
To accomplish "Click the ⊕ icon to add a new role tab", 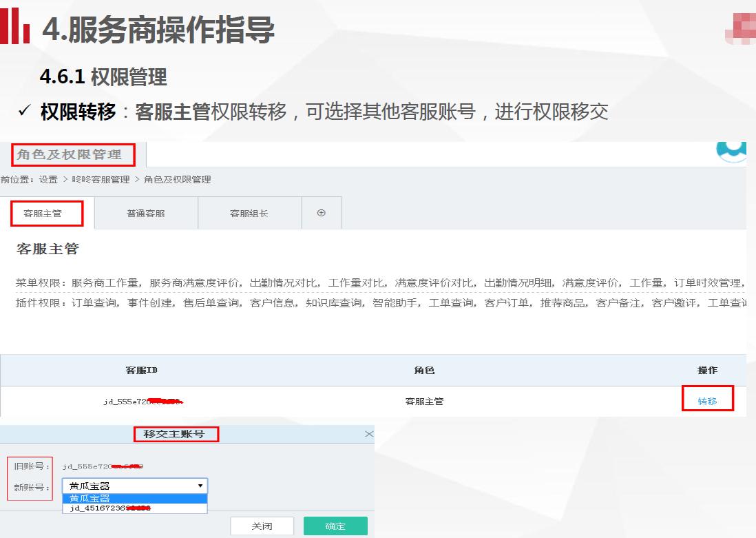I will tap(321, 213).
